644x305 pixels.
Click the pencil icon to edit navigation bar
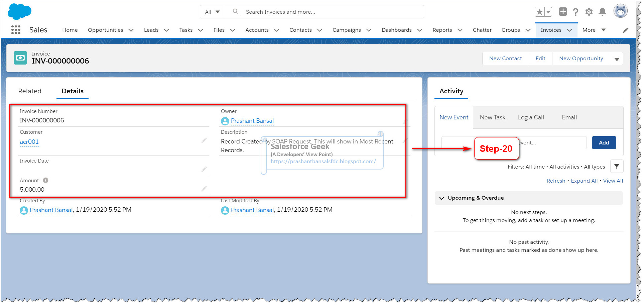626,30
